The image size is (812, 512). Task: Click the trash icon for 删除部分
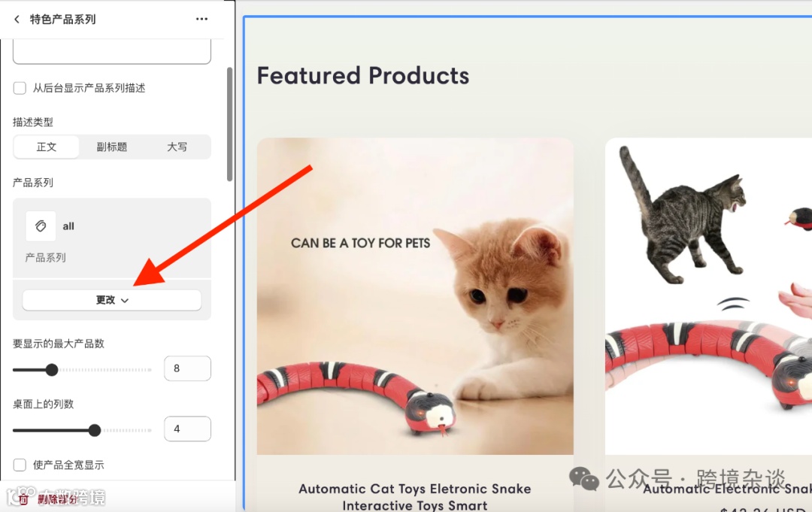[x=23, y=499]
